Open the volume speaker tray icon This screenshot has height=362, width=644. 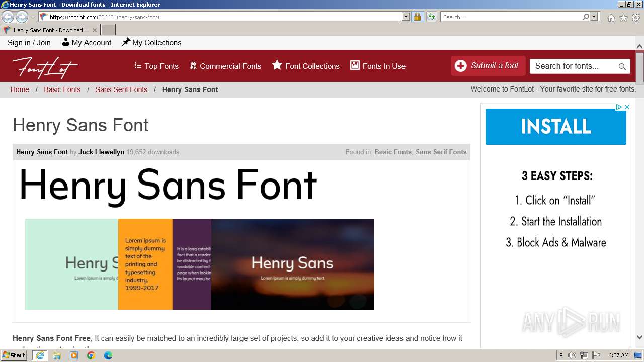point(572,355)
